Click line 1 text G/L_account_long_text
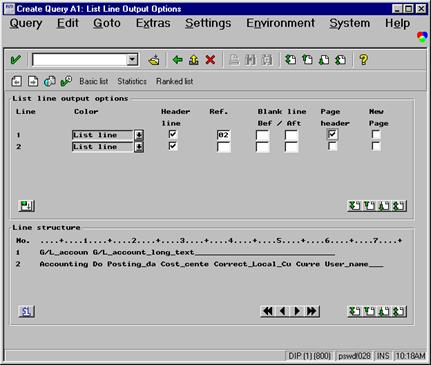Image resolution: width=431 pixels, height=365 pixels. point(143,252)
